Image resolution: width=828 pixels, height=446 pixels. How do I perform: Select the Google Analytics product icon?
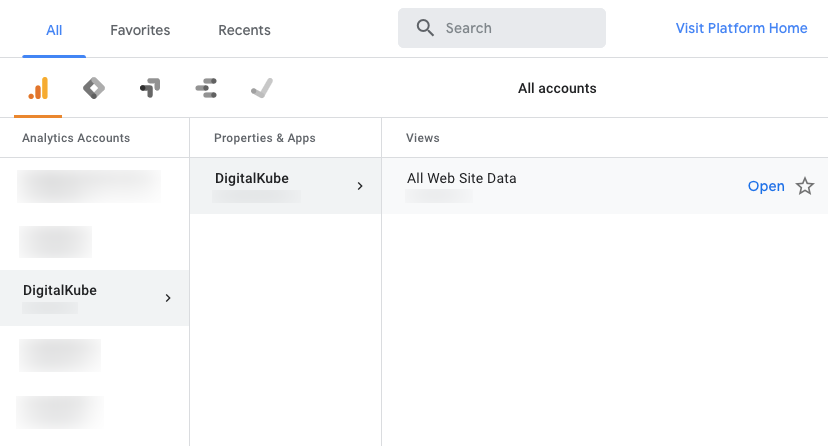click(x=38, y=89)
